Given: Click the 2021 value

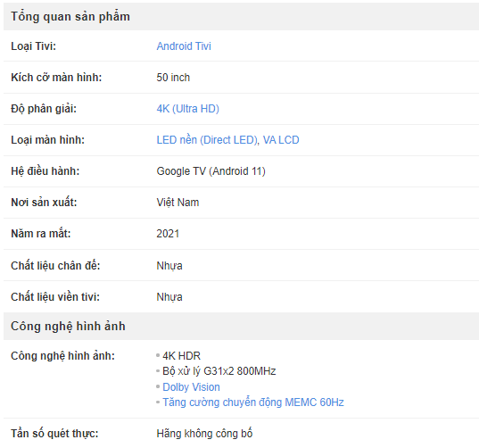Looking at the screenshot, I should (x=168, y=234).
